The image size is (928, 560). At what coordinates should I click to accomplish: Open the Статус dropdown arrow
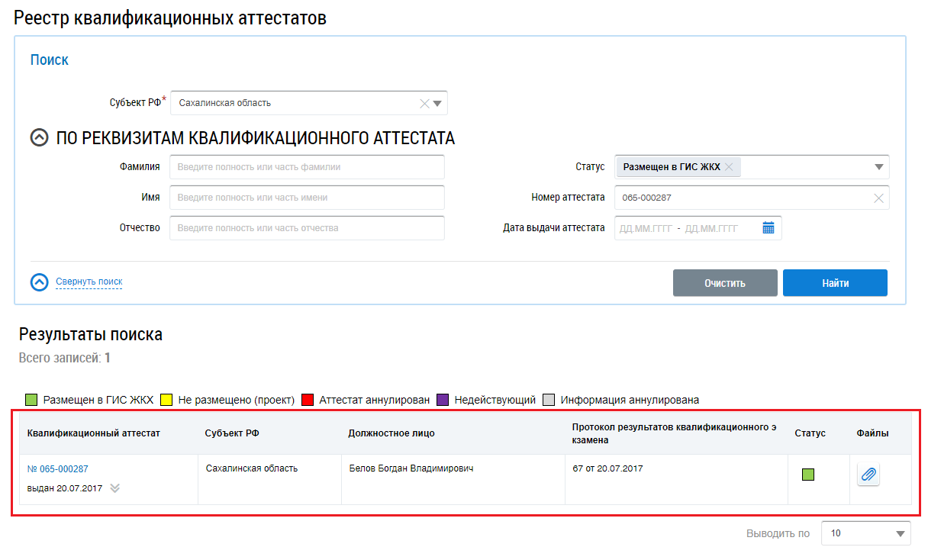point(878,167)
